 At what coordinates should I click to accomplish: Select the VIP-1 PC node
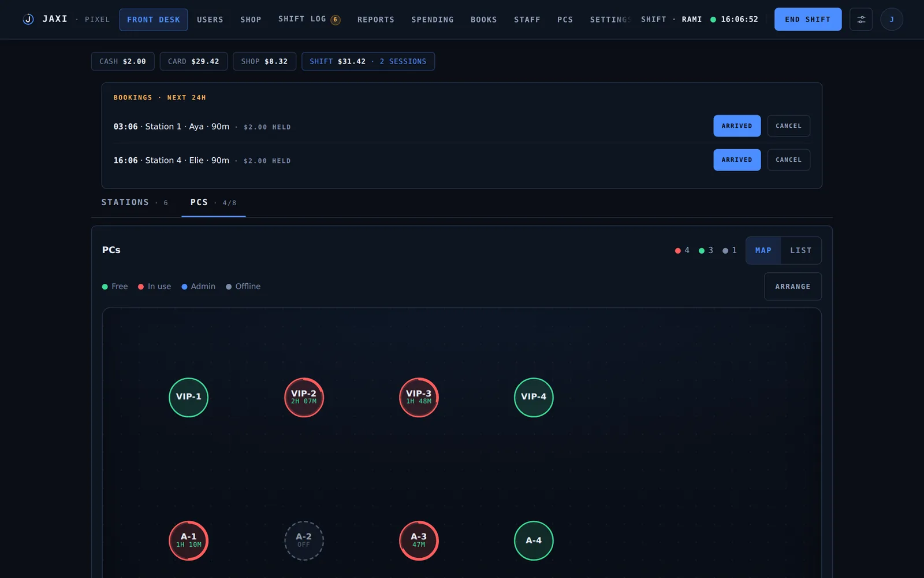pos(188,397)
